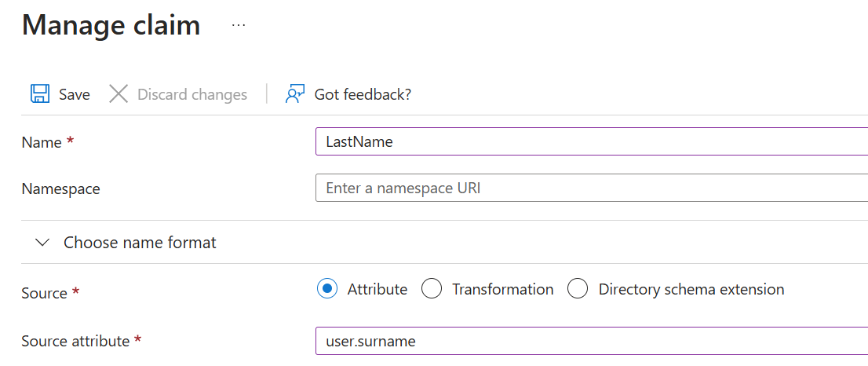
Task: Click the Choose name format label
Action: coord(140,243)
